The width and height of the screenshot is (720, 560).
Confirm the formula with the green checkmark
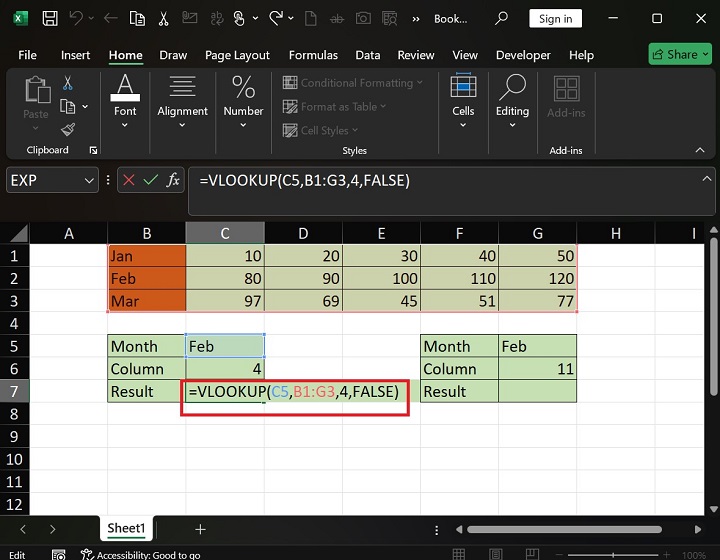pyautogui.click(x=151, y=180)
